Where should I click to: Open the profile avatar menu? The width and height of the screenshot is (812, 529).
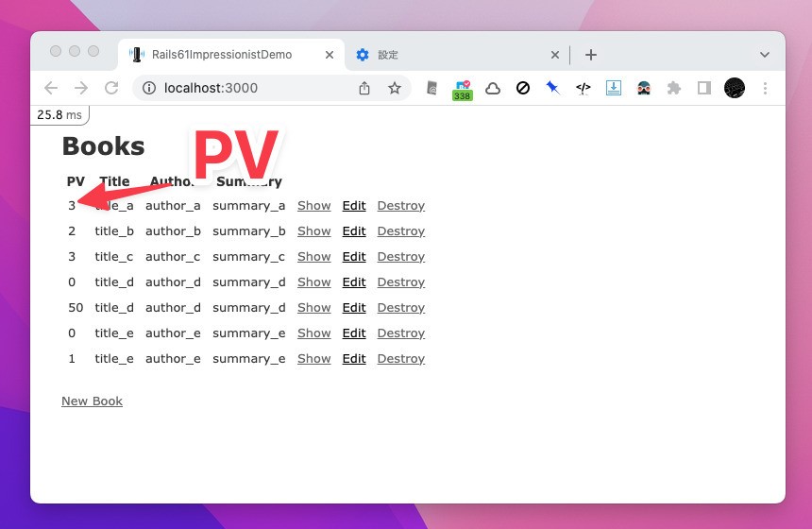coord(735,88)
